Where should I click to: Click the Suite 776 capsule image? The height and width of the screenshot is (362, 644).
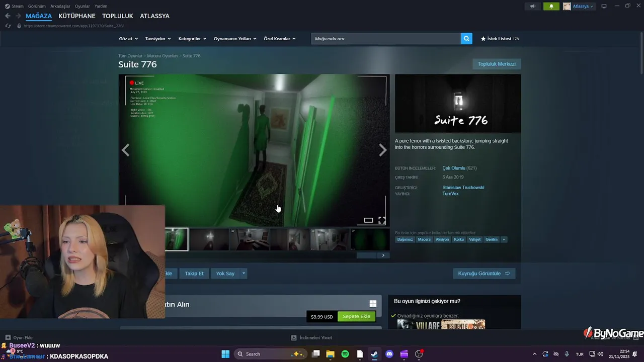pos(458,104)
